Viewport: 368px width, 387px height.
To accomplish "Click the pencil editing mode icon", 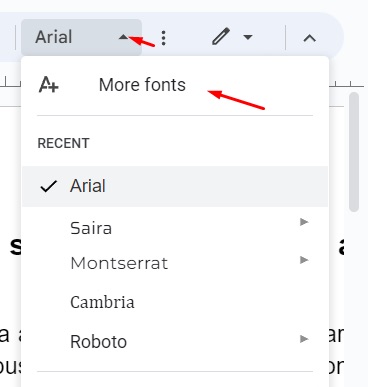I will pyautogui.click(x=221, y=37).
